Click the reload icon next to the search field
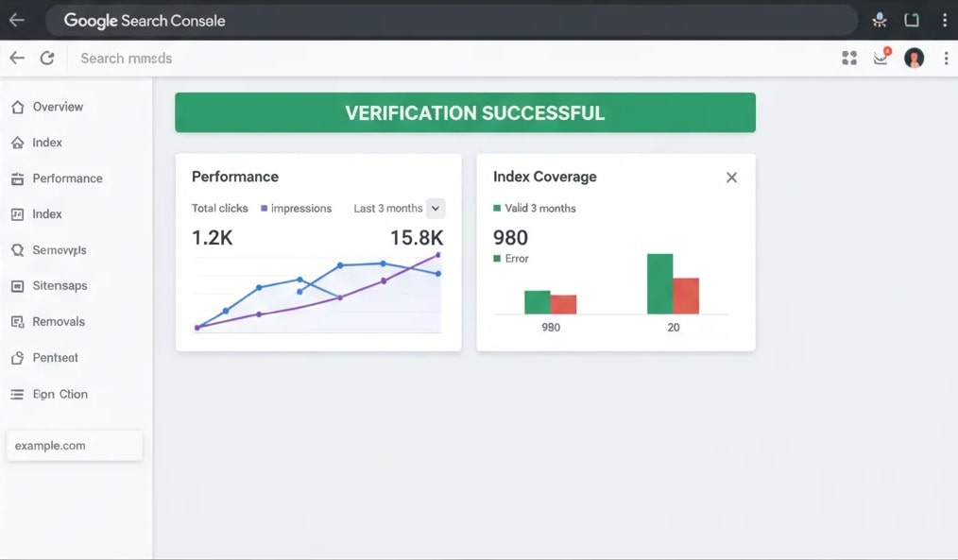Screen dimensions: 958x560 coord(47,59)
